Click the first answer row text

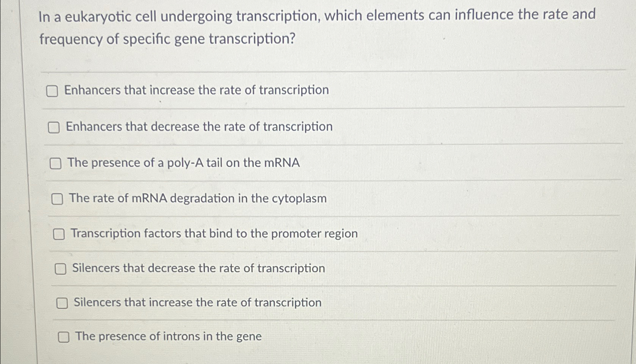(197, 90)
